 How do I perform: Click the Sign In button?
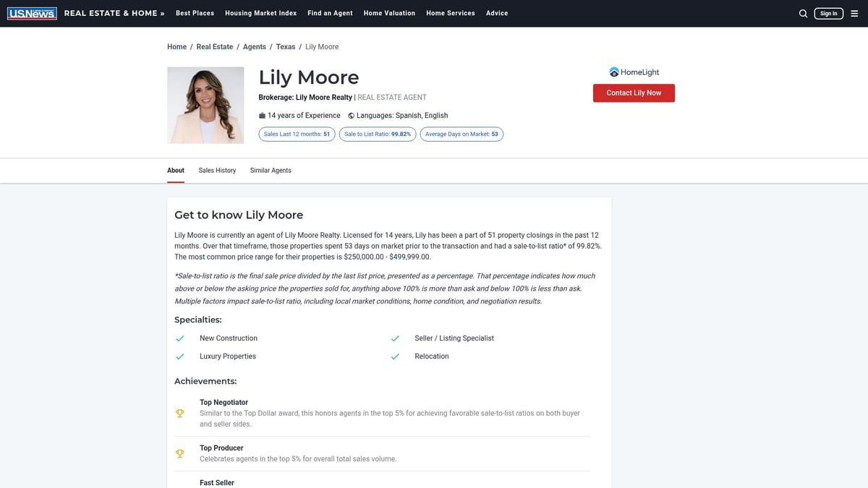(x=828, y=12)
